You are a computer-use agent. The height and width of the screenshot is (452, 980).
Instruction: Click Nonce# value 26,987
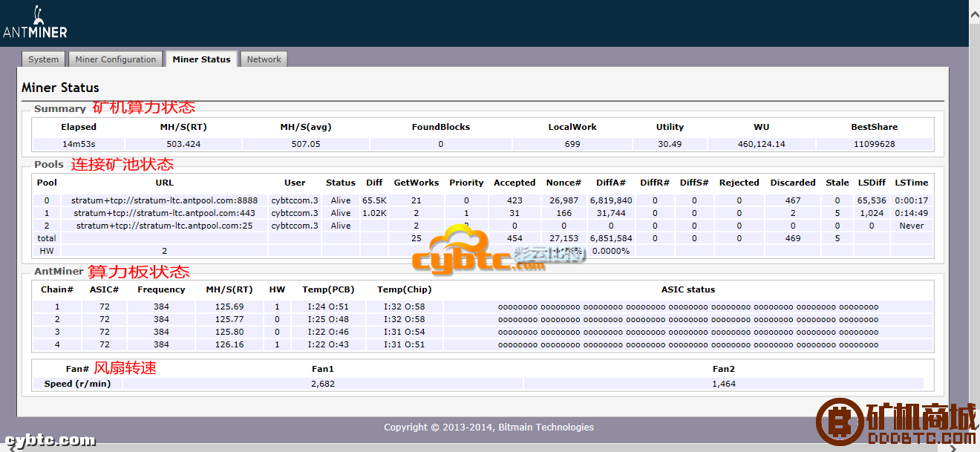(x=563, y=200)
